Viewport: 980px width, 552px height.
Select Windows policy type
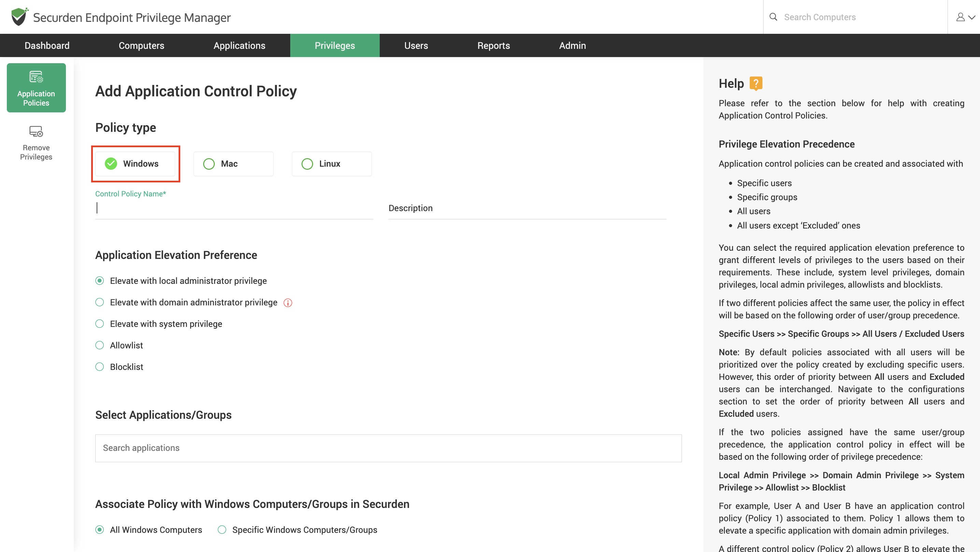tap(136, 164)
